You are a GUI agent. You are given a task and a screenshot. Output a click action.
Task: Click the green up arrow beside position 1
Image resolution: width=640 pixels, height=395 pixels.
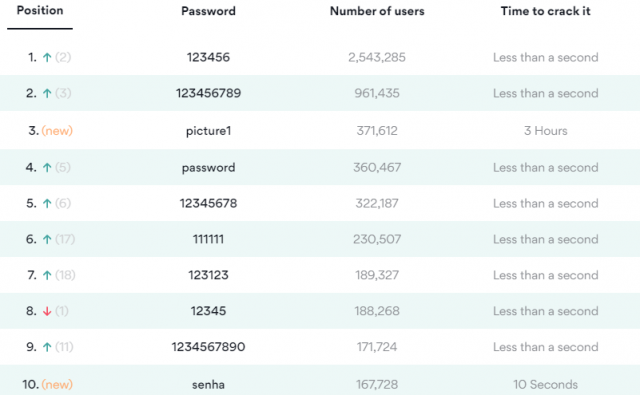pos(47,58)
